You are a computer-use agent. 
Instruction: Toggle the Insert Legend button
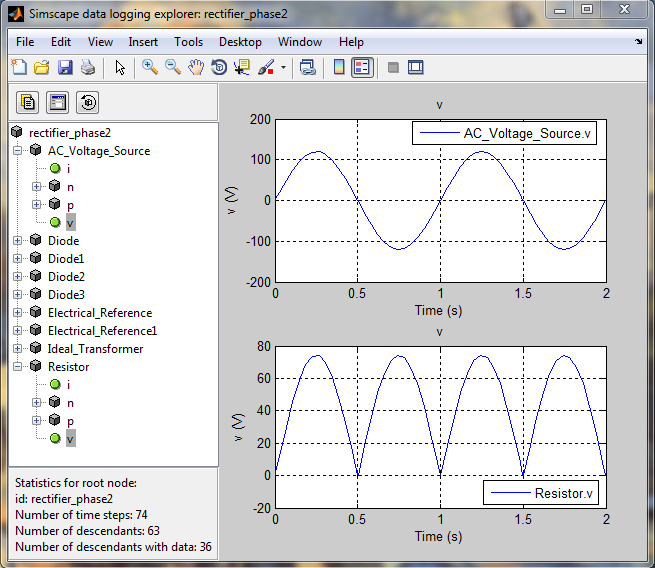click(362, 67)
